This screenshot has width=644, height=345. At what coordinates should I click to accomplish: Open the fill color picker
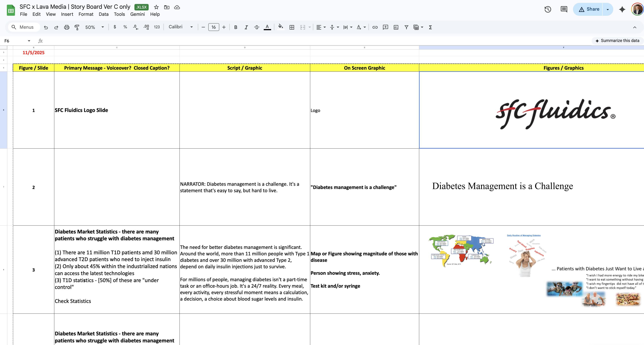coord(280,27)
